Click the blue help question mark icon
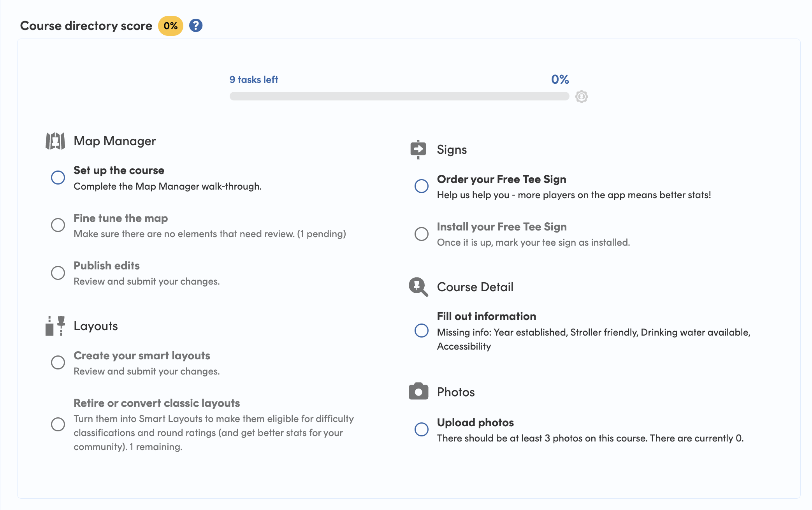812x510 pixels. (x=196, y=26)
